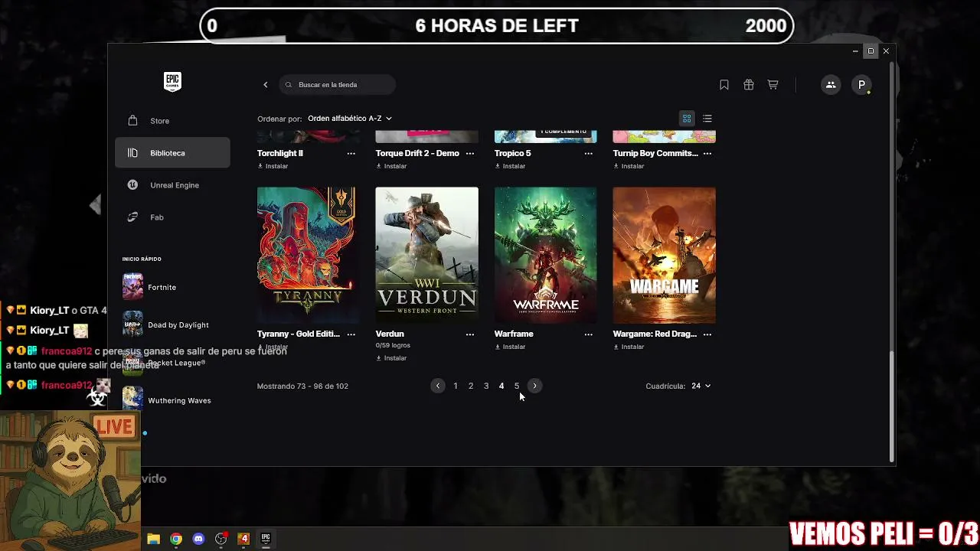Click Instalar under Tropico 5
This screenshot has height=551, width=980.
tap(511, 166)
